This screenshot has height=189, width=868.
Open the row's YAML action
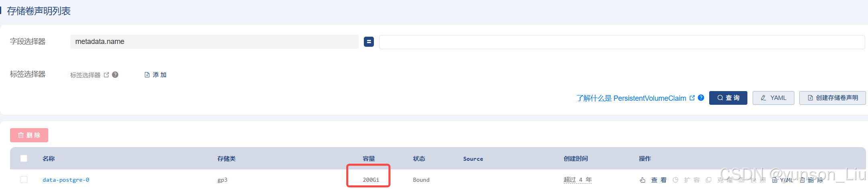(x=783, y=180)
